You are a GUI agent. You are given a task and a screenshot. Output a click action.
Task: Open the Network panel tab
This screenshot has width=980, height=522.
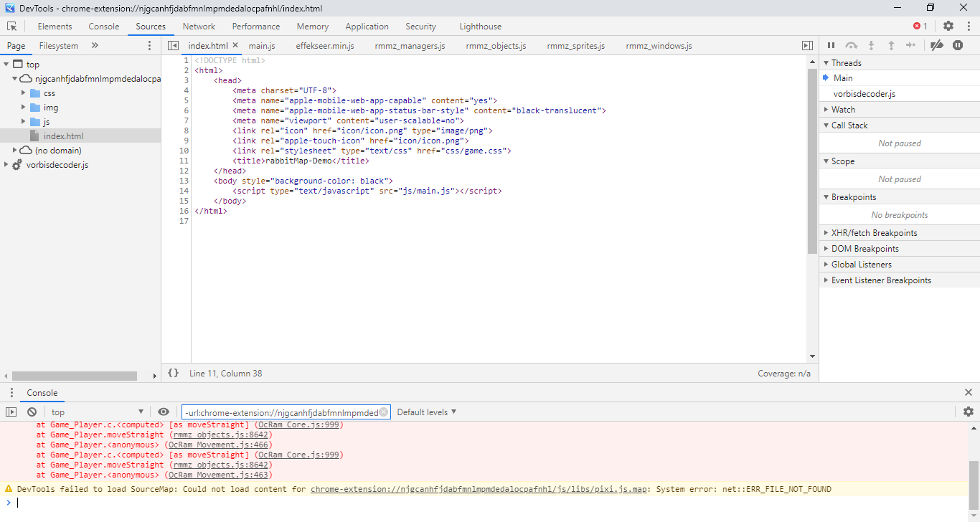click(x=199, y=27)
